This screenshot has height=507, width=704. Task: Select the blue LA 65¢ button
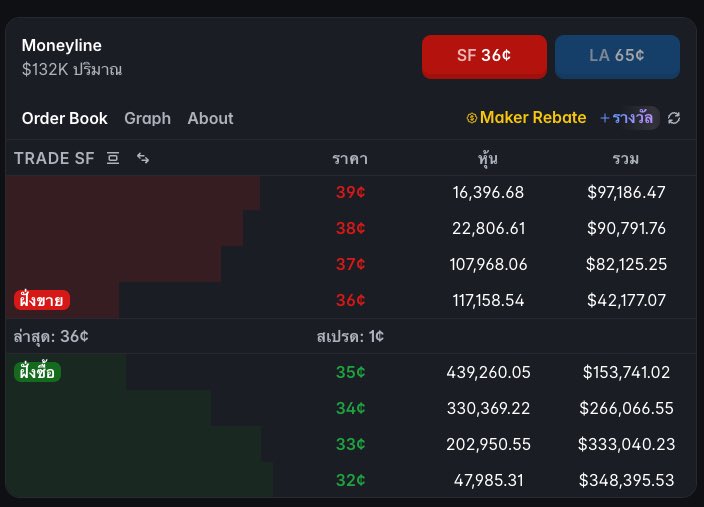[x=617, y=57]
